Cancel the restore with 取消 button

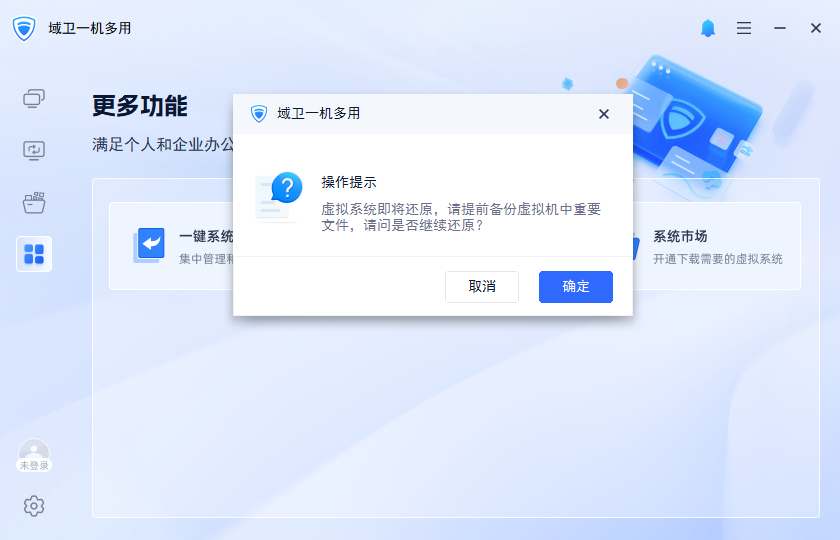click(482, 287)
